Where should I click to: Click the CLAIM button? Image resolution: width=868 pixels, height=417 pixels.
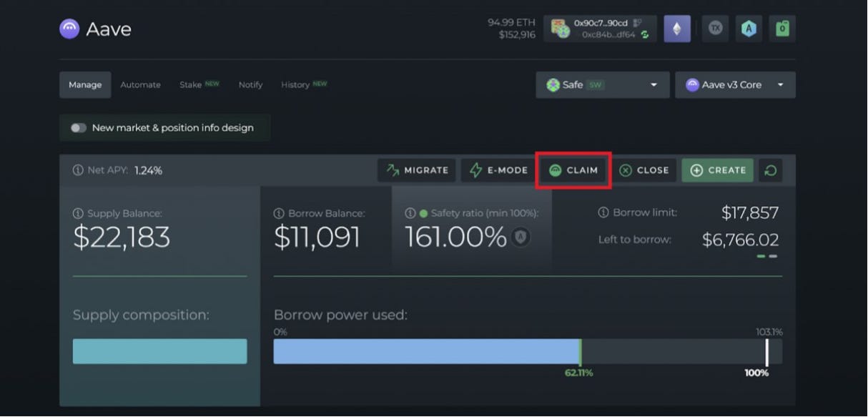point(573,170)
